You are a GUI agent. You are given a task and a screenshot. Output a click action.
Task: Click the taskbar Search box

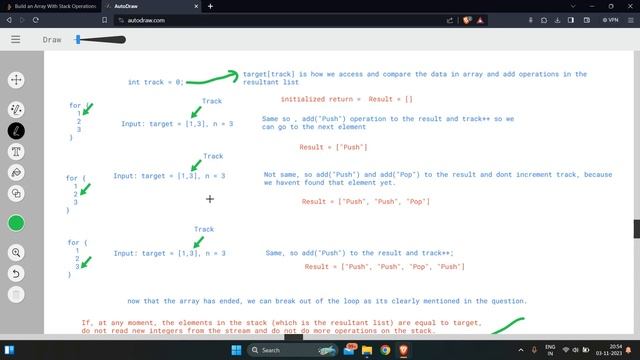tap(292, 350)
